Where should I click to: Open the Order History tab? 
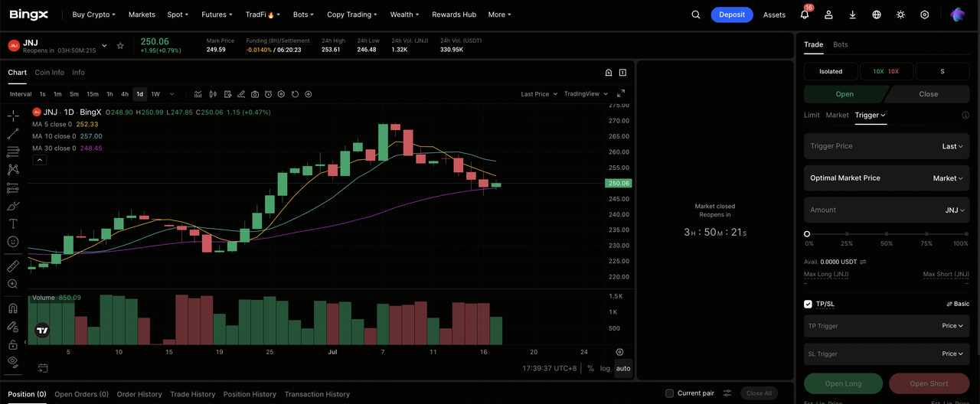coord(139,394)
